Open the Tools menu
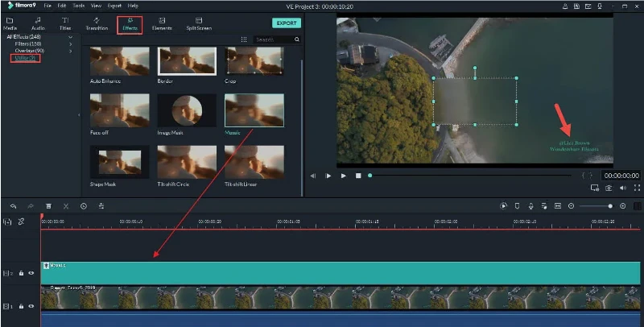The height and width of the screenshot is (327, 644). coord(78,6)
